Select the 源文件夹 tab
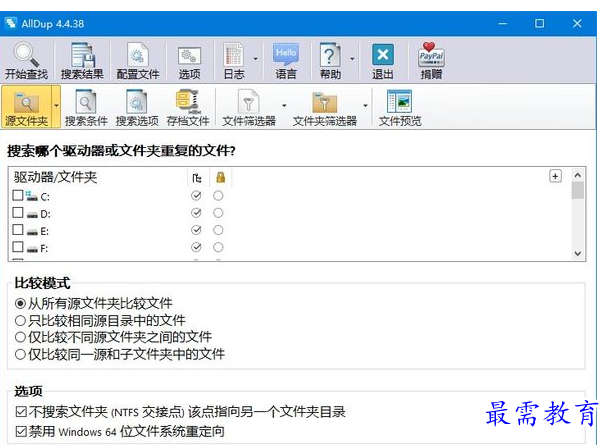 tap(26, 106)
